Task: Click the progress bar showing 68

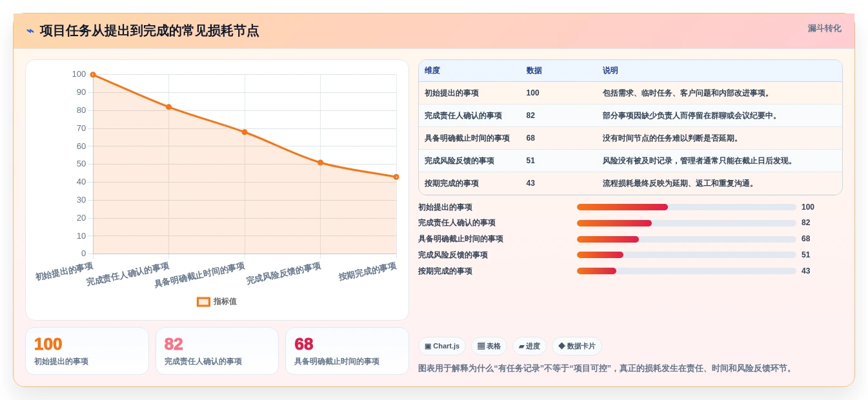Action: click(x=687, y=239)
